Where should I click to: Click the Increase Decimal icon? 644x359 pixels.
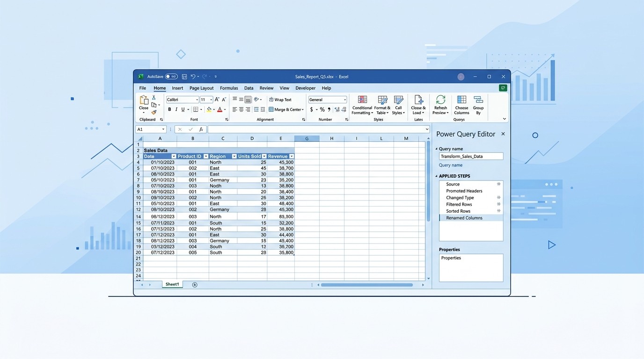(337, 109)
